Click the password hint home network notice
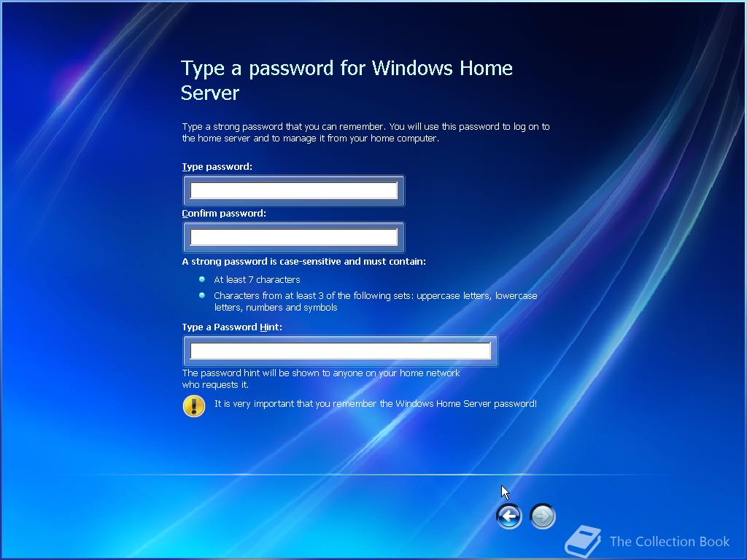This screenshot has height=560, width=747. 321,378
